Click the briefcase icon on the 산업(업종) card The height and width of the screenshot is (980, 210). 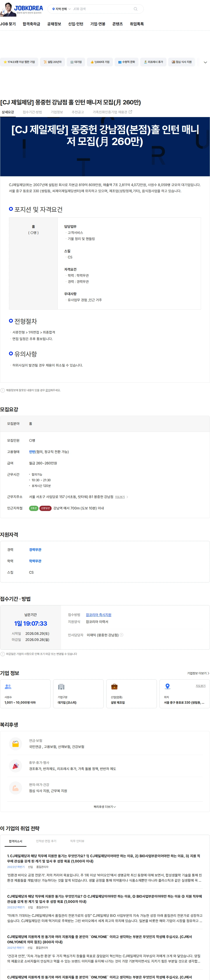114,687
